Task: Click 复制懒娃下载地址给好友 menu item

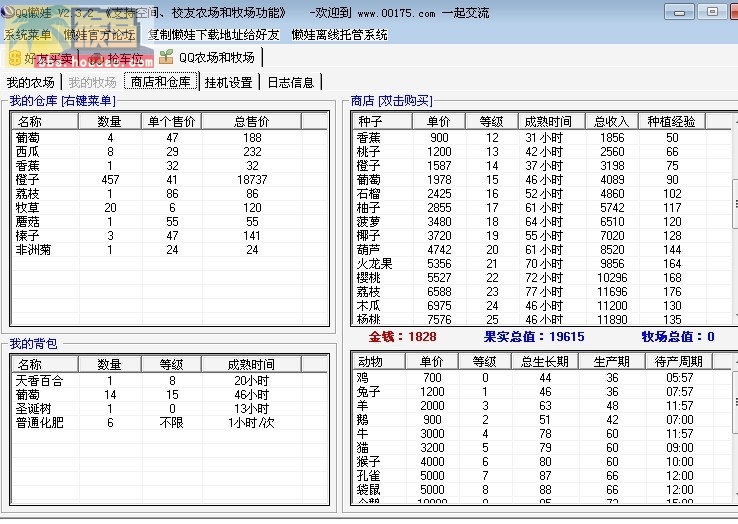Action: pyautogui.click(x=213, y=35)
